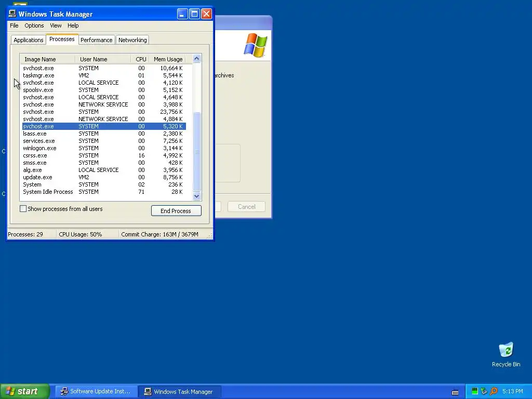The image size is (532, 399).
Task: Click the green CPU meter tray icon
Action: 475,391
